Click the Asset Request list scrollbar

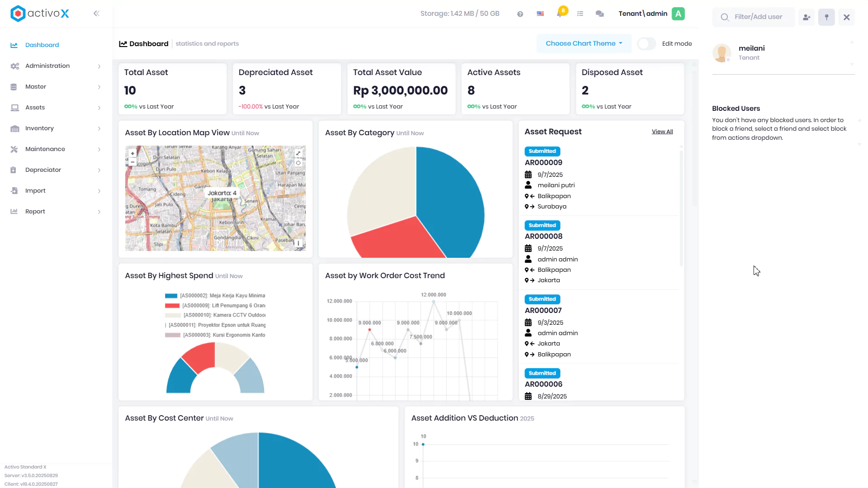tap(681, 208)
